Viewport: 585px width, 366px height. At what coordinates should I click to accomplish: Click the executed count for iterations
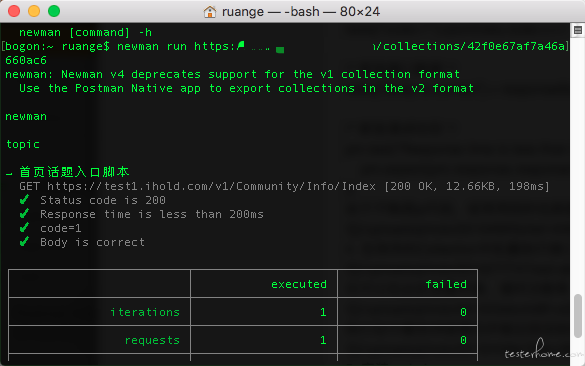click(323, 312)
